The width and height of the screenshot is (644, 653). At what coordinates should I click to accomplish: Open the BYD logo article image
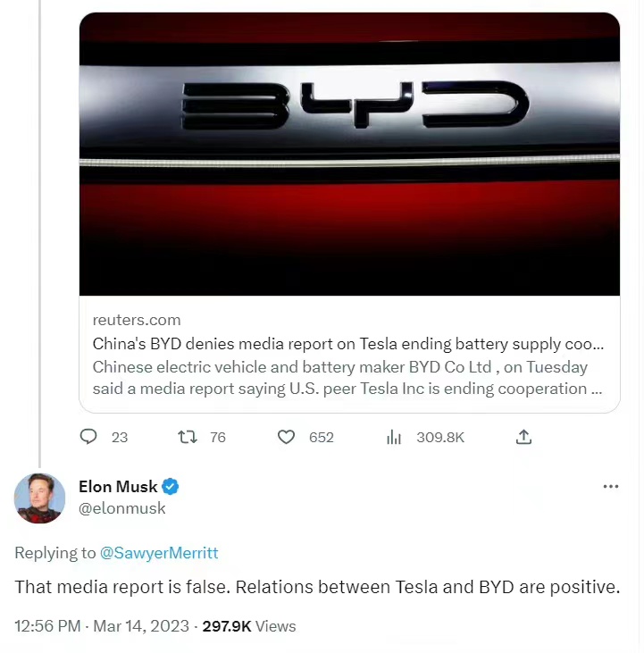(349, 154)
